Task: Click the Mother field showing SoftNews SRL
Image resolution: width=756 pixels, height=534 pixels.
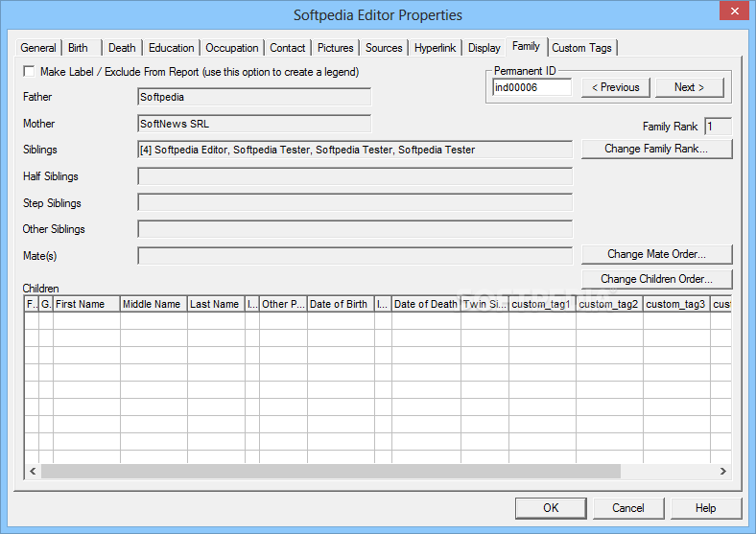Action: (x=254, y=124)
